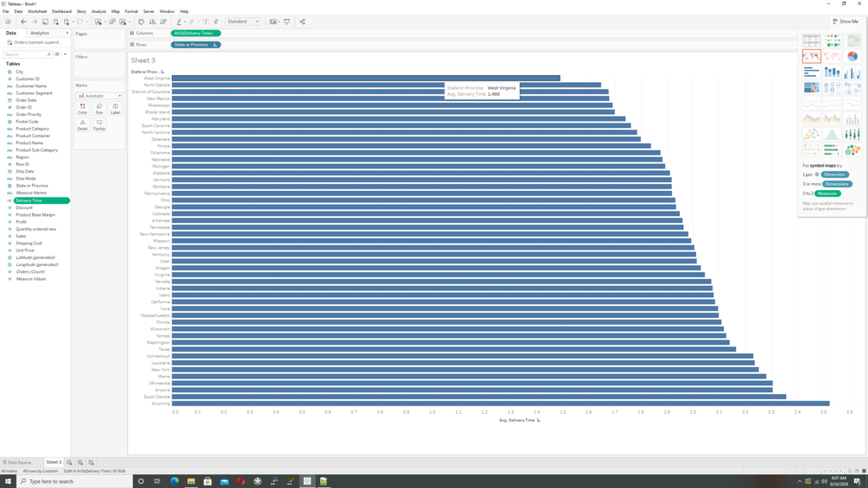This screenshot has width=868, height=488.
Task: Click the Orders (sample-superstore) data source
Action: [x=36, y=42]
